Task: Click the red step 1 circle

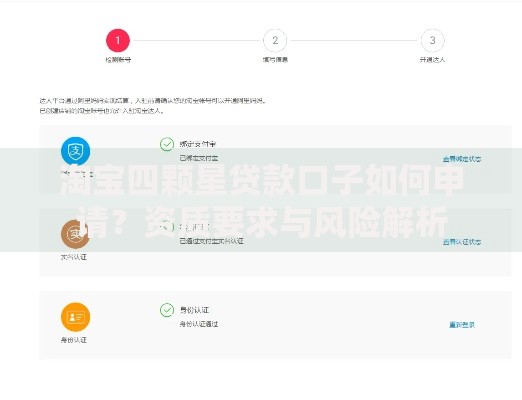Action: pyautogui.click(x=118, y=40)
